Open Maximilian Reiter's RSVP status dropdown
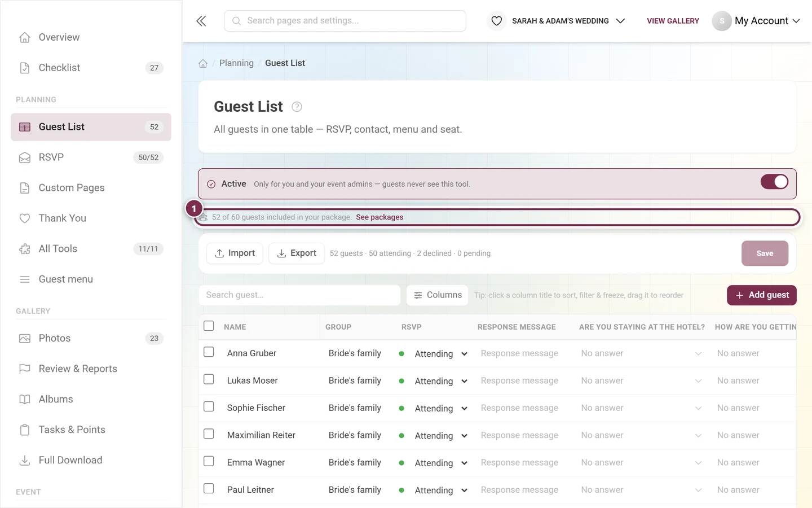 coord(441,436)
